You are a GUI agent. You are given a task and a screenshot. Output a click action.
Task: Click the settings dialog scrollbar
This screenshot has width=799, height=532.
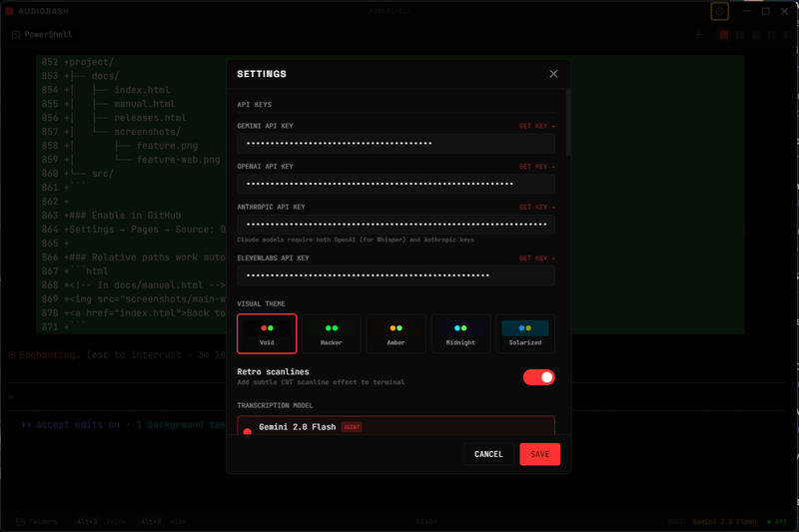coord(568,122)
